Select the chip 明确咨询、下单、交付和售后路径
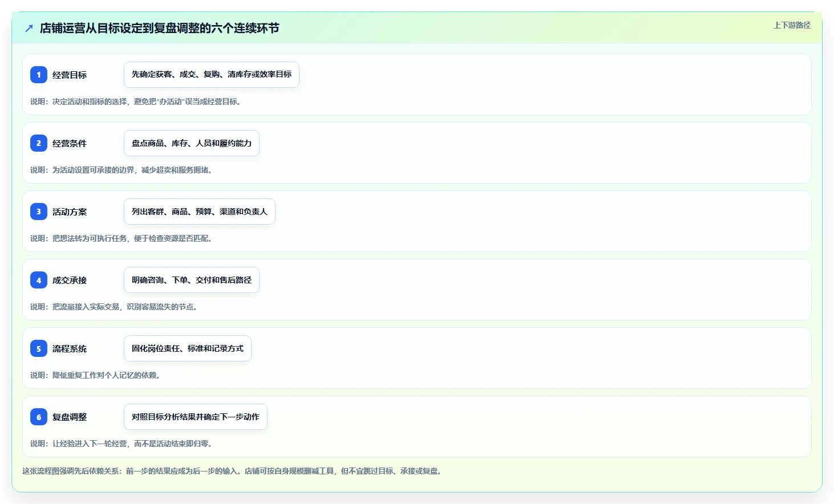Image resolution: width=834 pixels, height=504 pixels. (192, 280)
